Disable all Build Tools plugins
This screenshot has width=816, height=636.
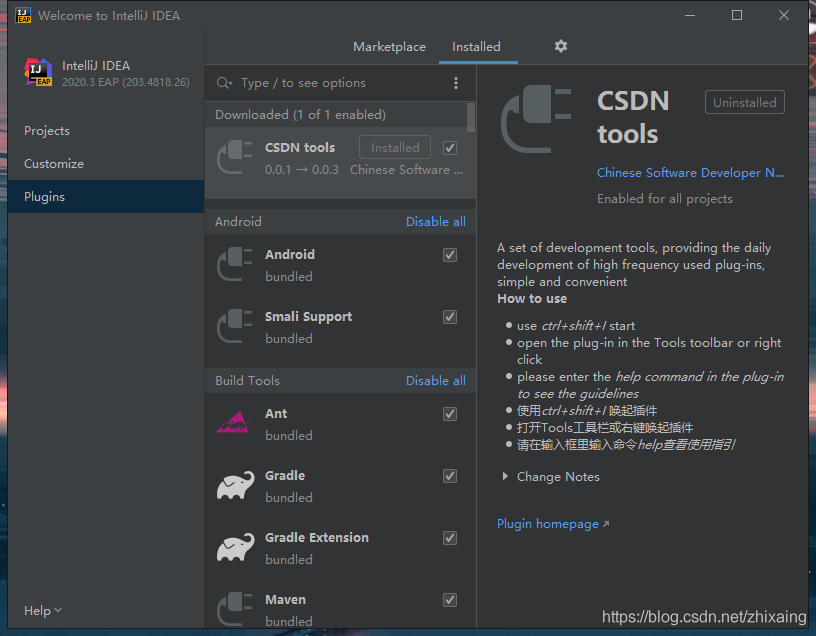pos(436,380)
